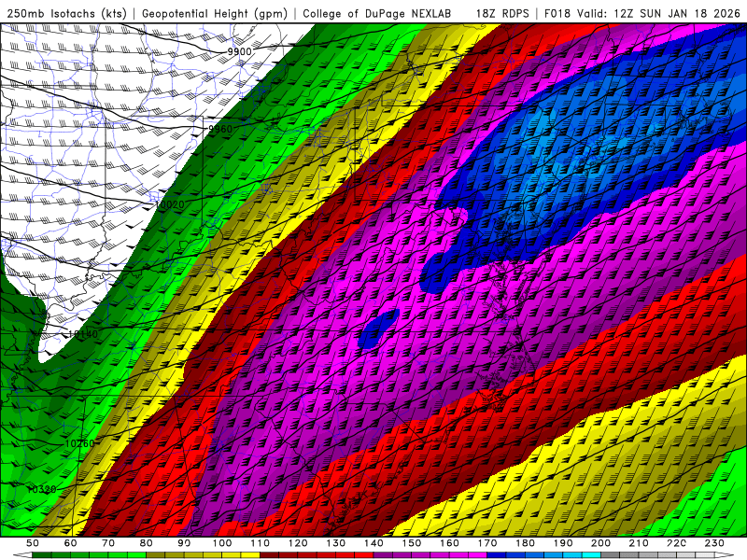747x560 pixels.
Task: Click the 50 value on the color scale
Action: pyautogui.click(x=33, y=543)
